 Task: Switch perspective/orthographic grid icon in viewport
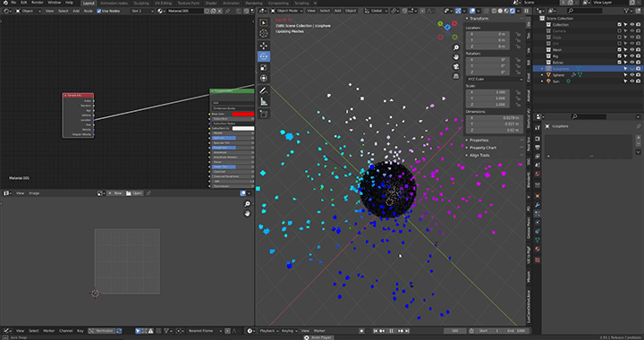[456, 76]
